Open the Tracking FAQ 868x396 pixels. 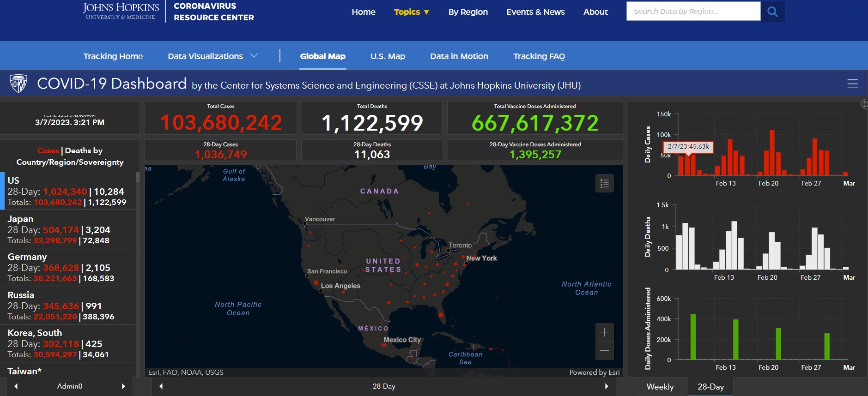tap(539, 56)
